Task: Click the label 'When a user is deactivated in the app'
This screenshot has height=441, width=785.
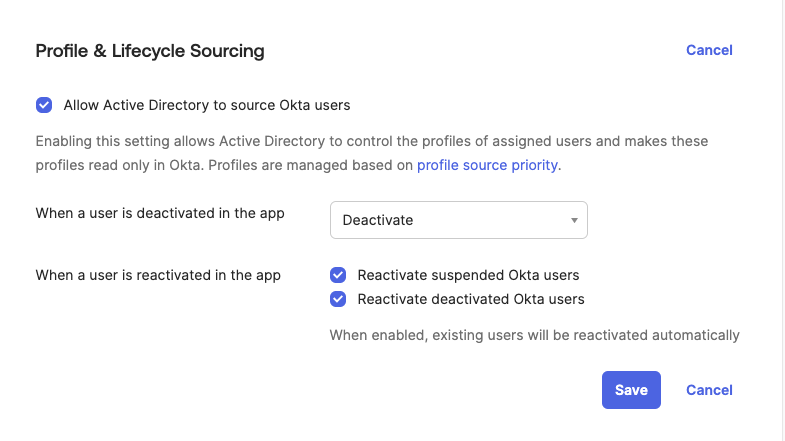Action: (x=160, y=213)
